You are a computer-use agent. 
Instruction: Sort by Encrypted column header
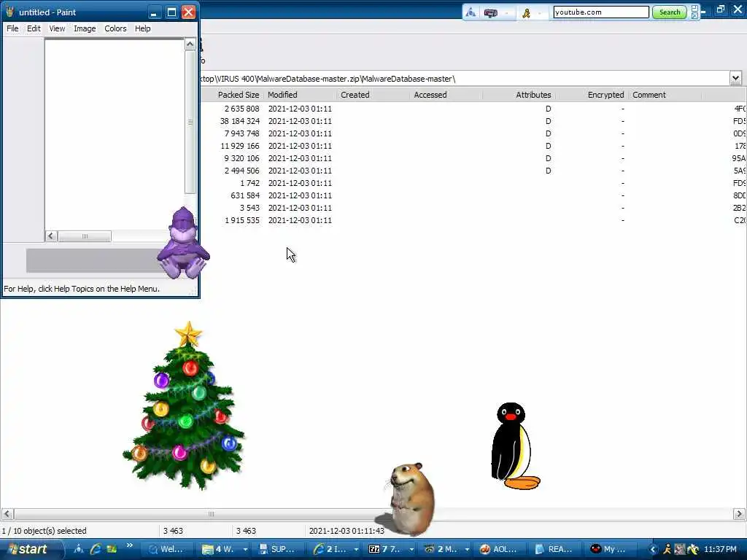[x=605, y=95]
